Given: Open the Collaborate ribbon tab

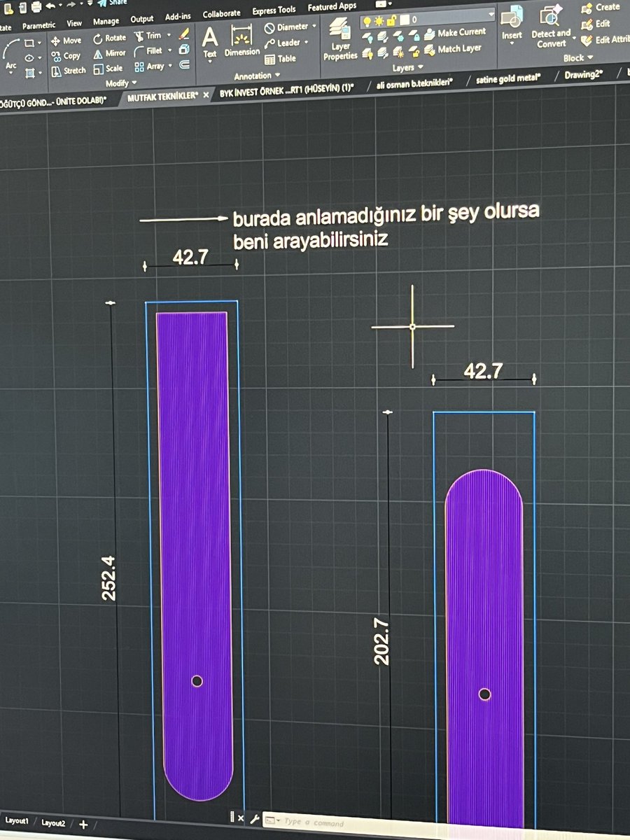Looking at the screenshot, I should pyautogui.click(x=221, y=13).
